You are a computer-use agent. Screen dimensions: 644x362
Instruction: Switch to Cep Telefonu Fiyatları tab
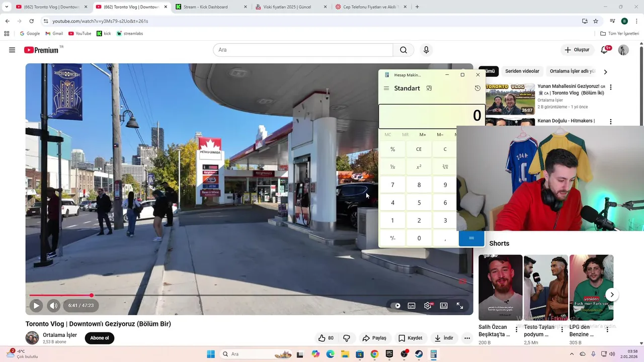coord(371,7)
